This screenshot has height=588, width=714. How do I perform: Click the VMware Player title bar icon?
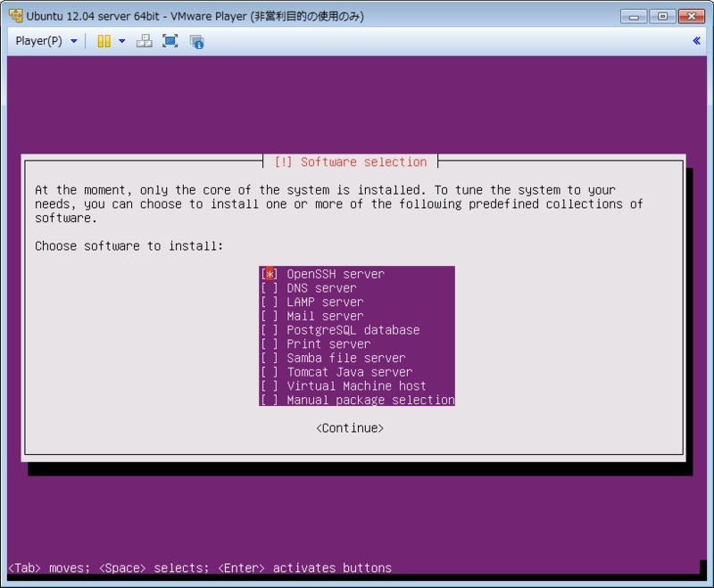(x=16, y=16)
